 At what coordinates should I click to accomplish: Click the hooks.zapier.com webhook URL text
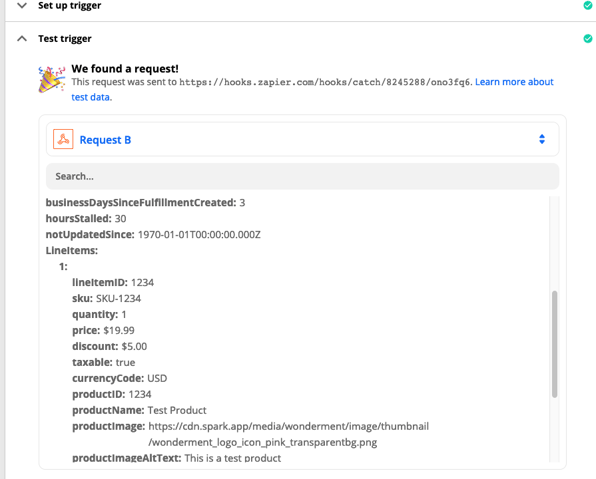pos(325,82)
